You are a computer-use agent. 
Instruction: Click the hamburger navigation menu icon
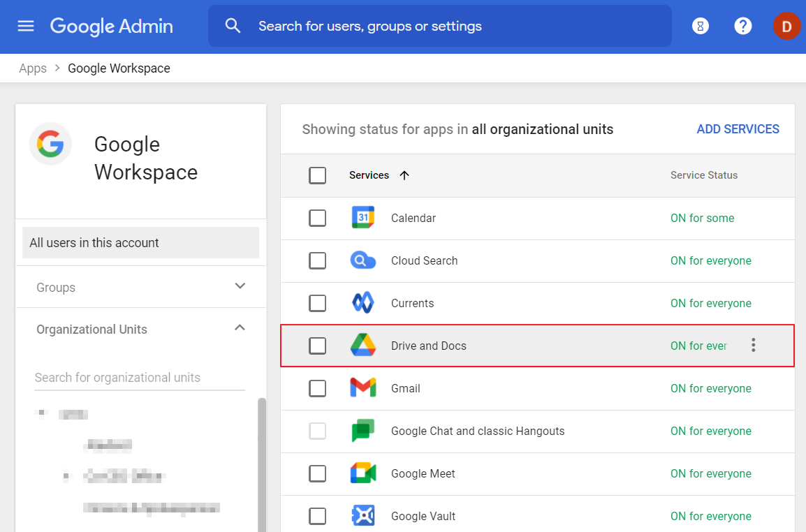26,26
